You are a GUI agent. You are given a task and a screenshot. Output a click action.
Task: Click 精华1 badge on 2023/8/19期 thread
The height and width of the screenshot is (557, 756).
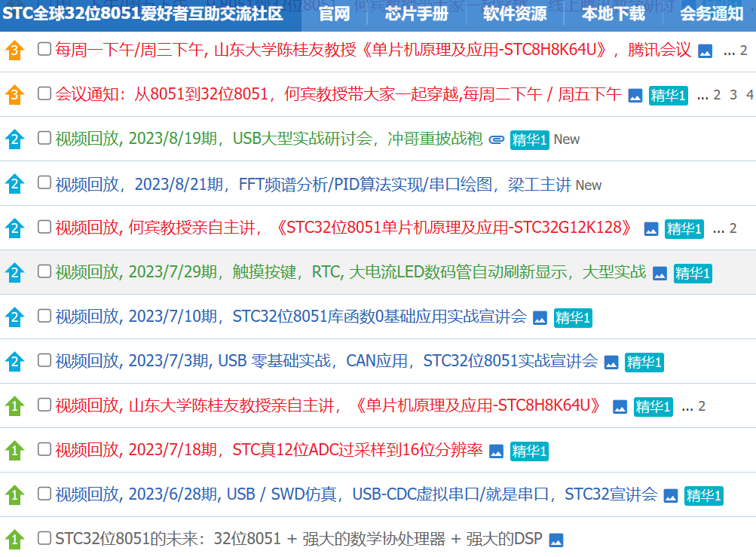529,140
